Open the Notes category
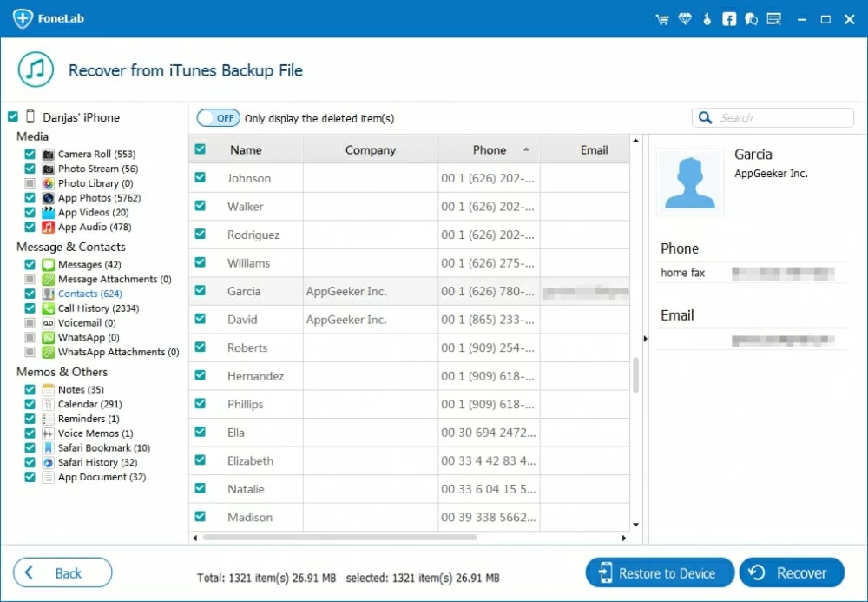This screenshot has width=868, height=602. click(x=80, y=390)
